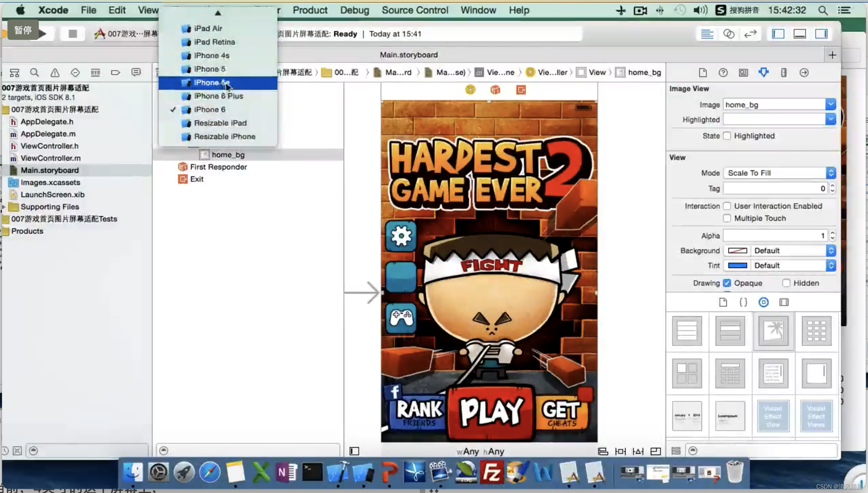This screenshot has width=868, height=493.
Task: Show the File Template library
Action: pyautogui.click(x=723, y=302)
